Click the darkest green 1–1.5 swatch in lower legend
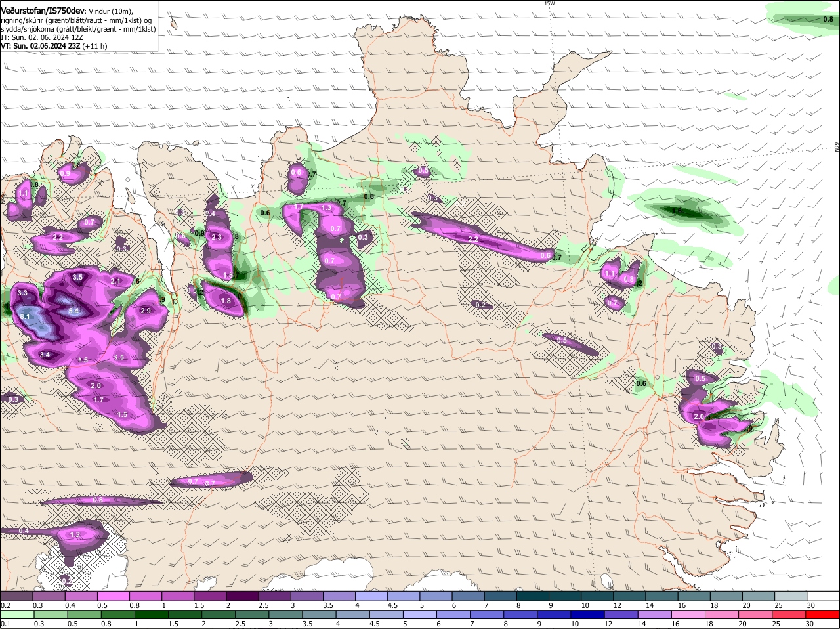 [x=152, y=615]
